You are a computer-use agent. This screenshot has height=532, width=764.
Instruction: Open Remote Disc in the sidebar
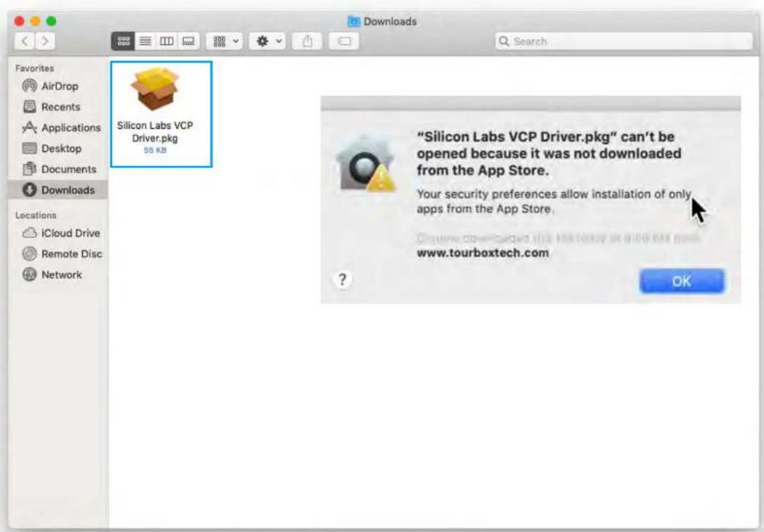[57, 254]
